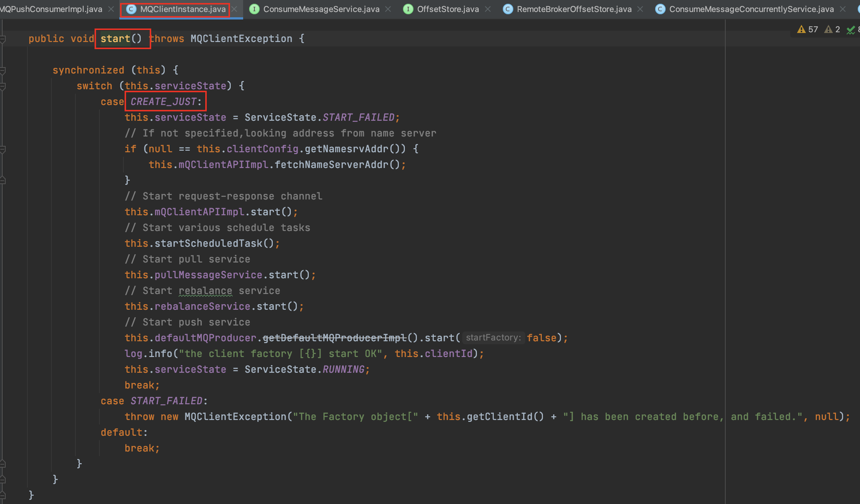Click the startFactory: parameter hint
The width and height of the screenshot is (860, 504).
coord(493,337)
